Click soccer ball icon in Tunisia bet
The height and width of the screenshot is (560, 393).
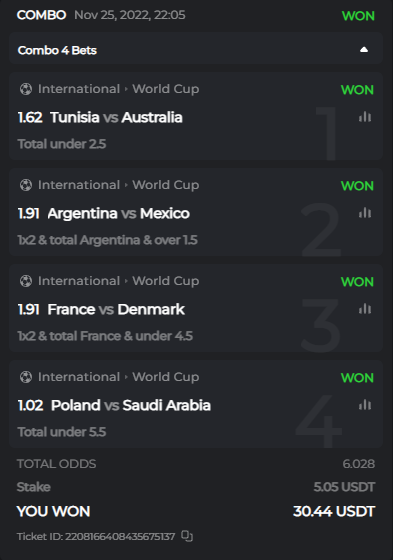[26, 89]
